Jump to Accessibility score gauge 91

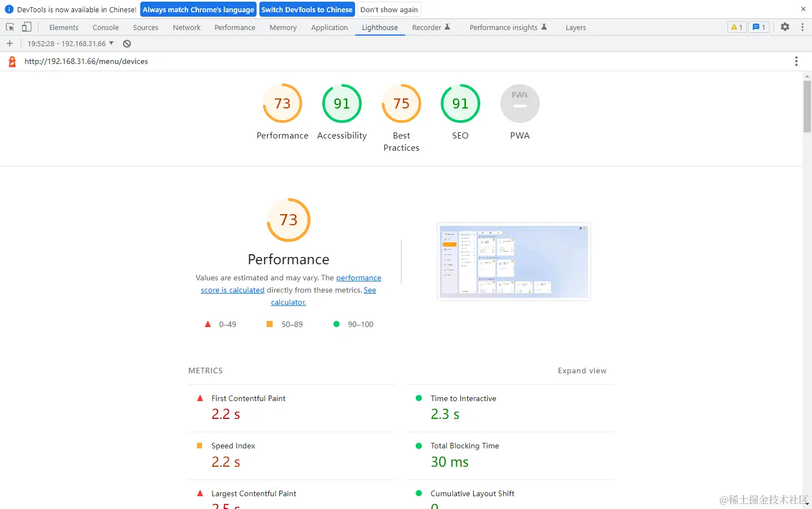[x=342, y=103]
